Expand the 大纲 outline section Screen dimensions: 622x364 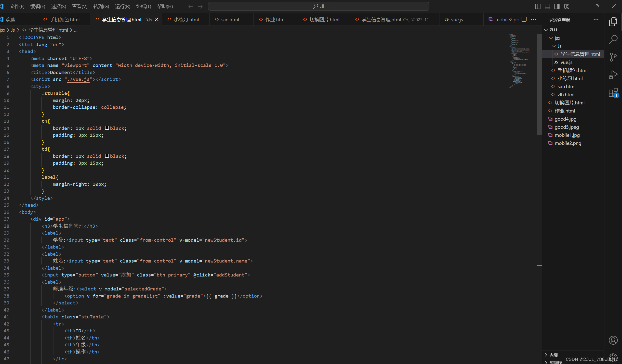(x=553, y=354)
